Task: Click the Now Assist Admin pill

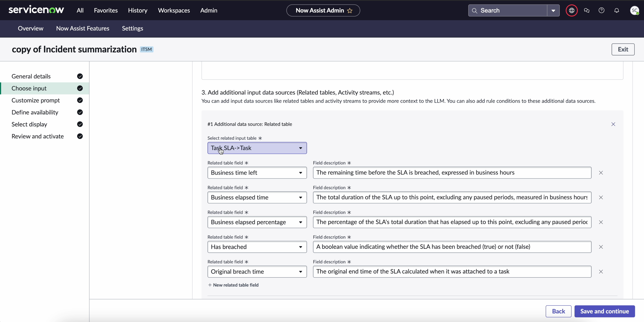Action: coord(323,10)
